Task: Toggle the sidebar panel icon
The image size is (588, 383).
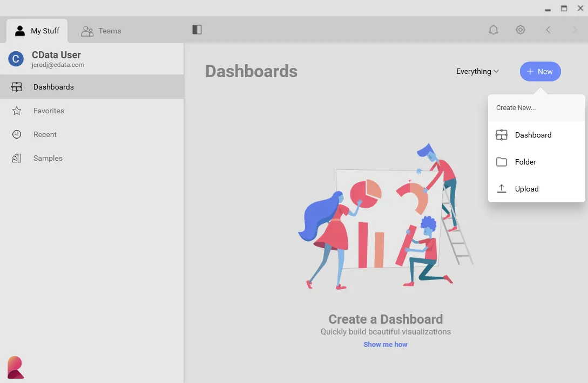Action: (x=196, y=30)
